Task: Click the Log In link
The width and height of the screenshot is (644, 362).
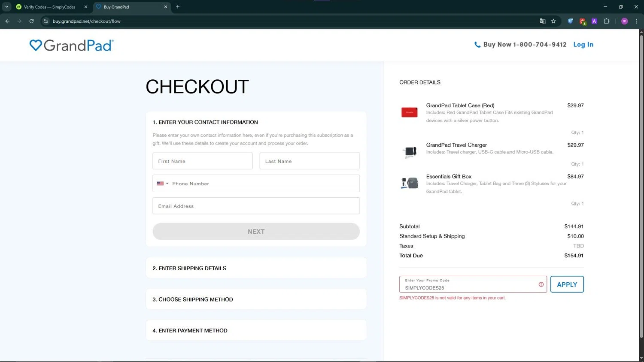Action: click(x=583, y=45)
